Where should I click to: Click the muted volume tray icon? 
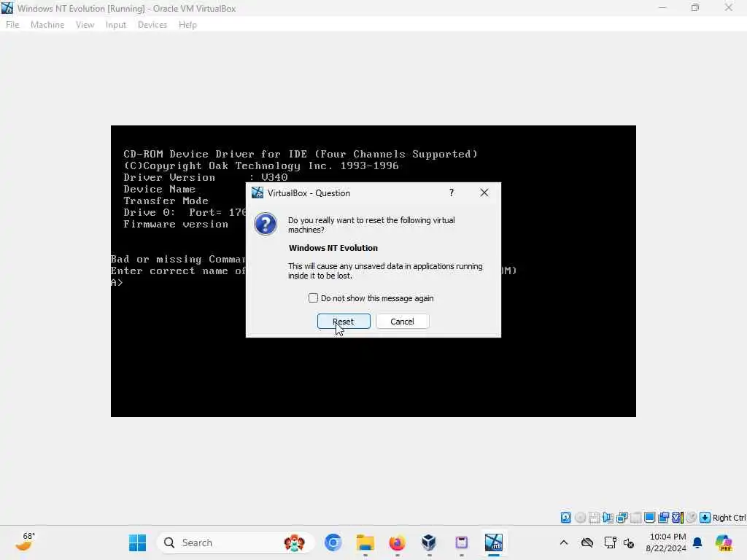pos(629,542)
